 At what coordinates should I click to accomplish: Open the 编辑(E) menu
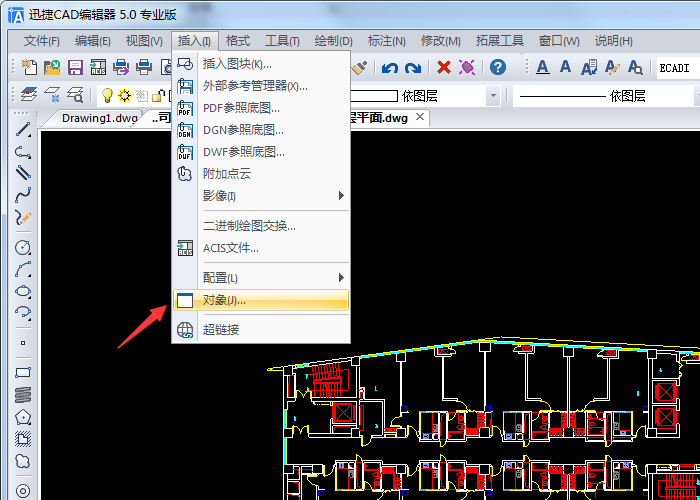tap(93, 42)
